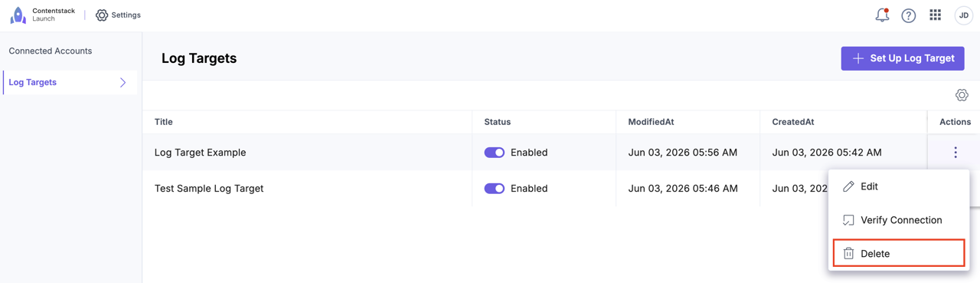980x283 pixels.
Task: Click the Set Up Log Target button
Action: tap(903, 58)
